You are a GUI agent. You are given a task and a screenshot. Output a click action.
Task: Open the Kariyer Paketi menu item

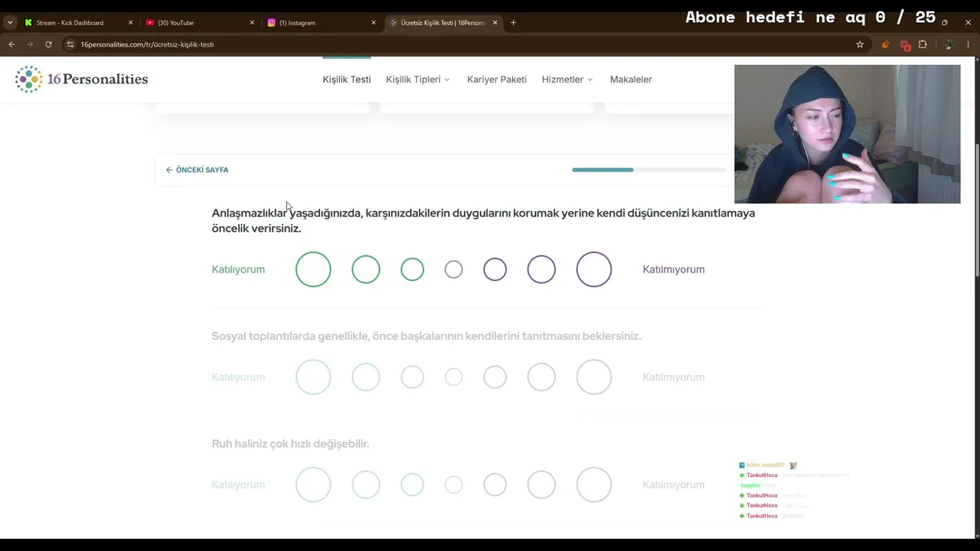click(497, 80)
